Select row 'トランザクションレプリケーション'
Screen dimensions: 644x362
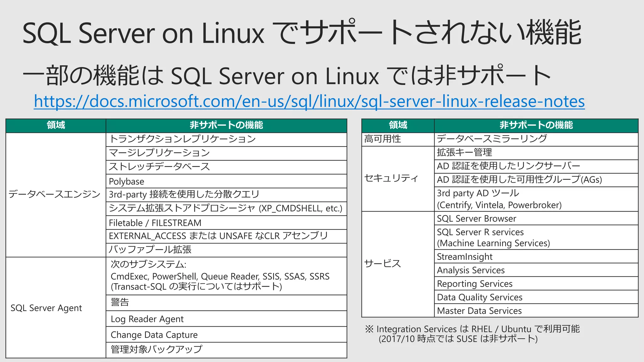tap(226, 140)
